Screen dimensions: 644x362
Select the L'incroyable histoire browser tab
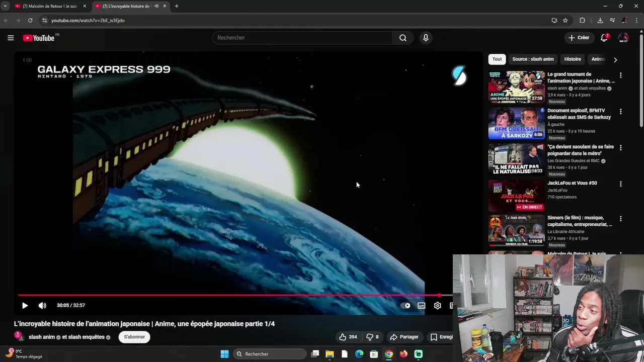pyautogui.click(x=126, y=6)
